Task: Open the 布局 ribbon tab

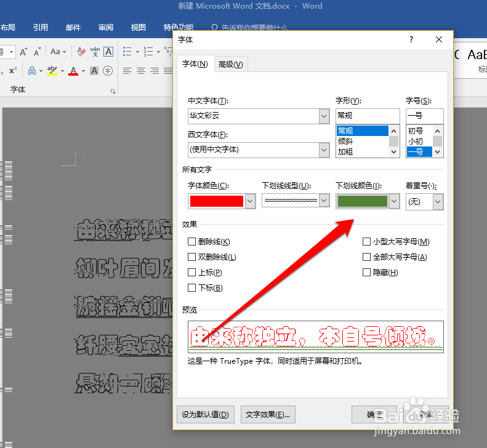Action: [8, 27]
